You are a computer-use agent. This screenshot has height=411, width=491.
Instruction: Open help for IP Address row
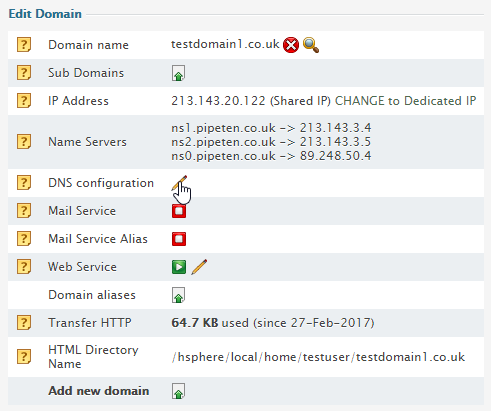pos(24,101)
